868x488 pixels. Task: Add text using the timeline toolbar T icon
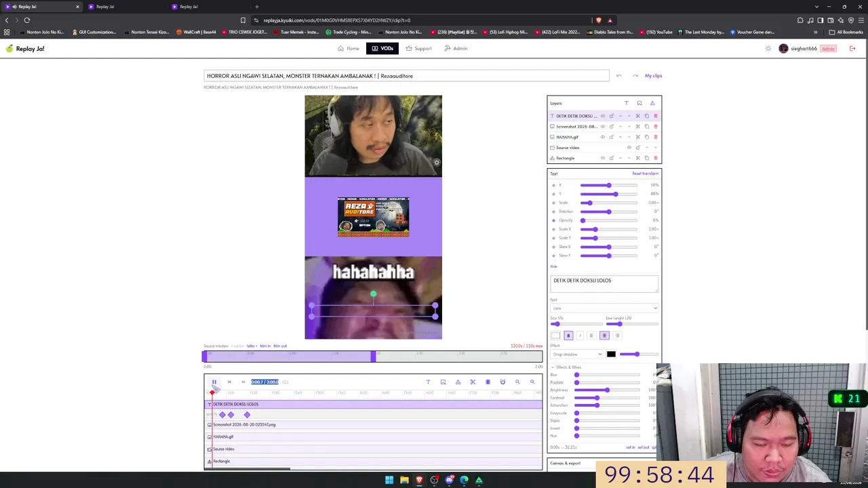[428, 382]
